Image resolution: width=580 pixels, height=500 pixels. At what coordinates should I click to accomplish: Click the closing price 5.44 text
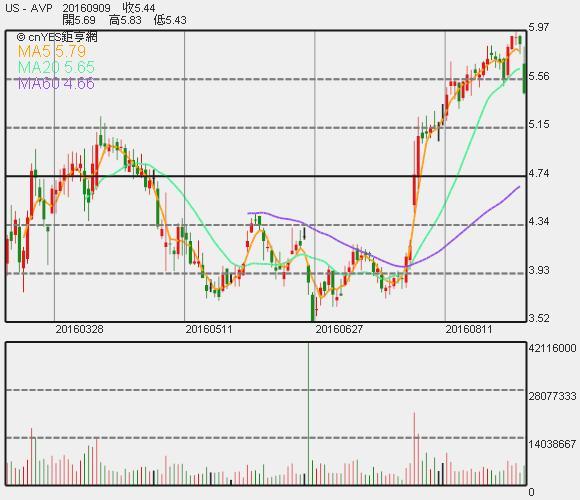[x=139, y=8]
